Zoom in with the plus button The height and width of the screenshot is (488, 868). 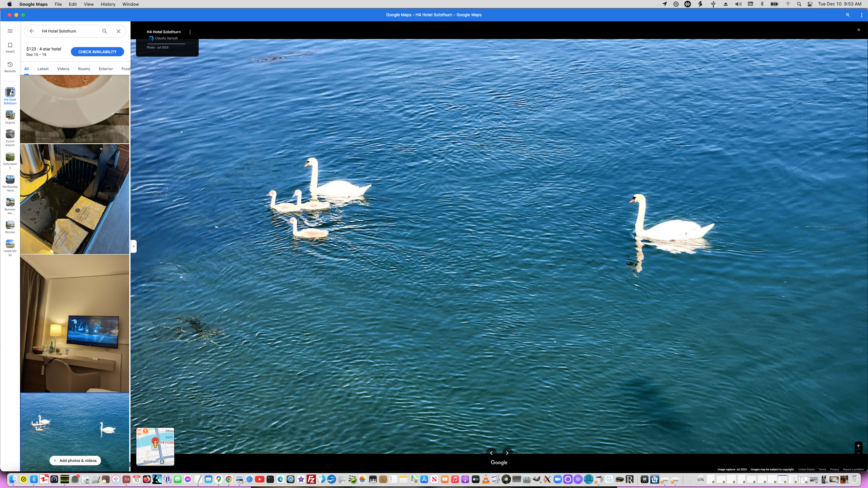coord(858,446)
